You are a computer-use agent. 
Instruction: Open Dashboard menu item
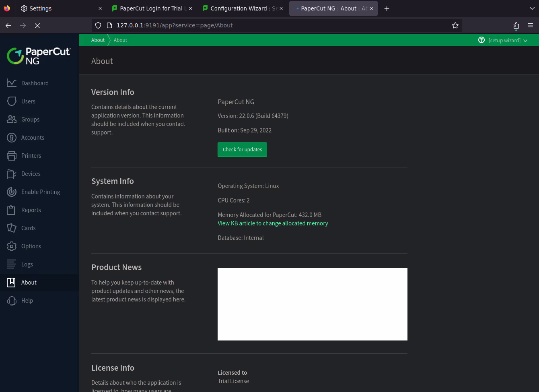tap(39, 83)
